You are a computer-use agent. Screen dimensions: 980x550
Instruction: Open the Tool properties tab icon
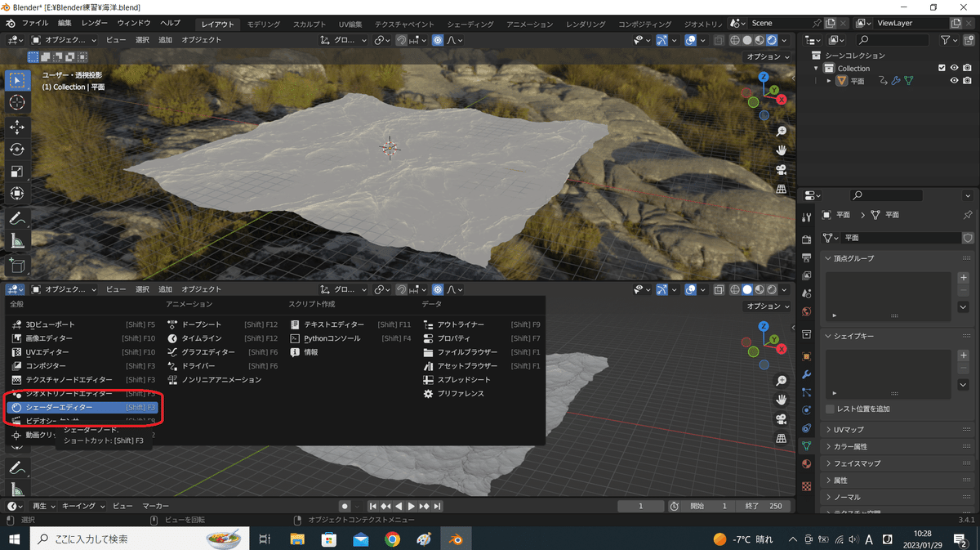coord(807,217)
